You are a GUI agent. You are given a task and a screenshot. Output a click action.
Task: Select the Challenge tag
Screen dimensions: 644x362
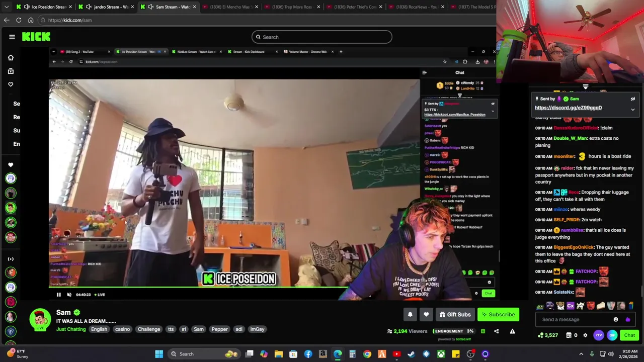tap(149, 329)
